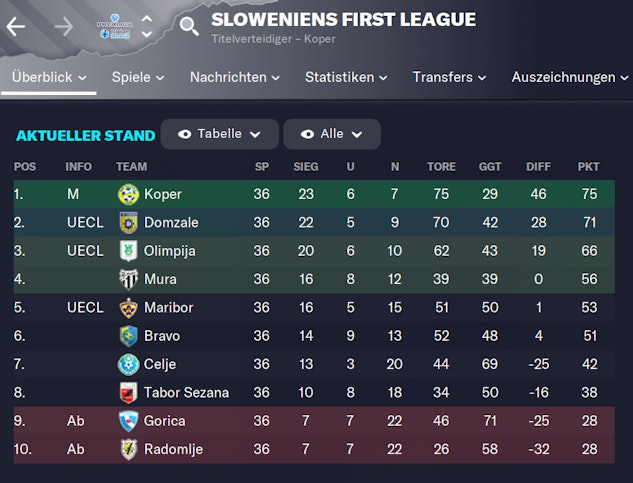The image size is (633, 483).
Task: Open the Radomlje team link
Action: [x=173, y=449]
